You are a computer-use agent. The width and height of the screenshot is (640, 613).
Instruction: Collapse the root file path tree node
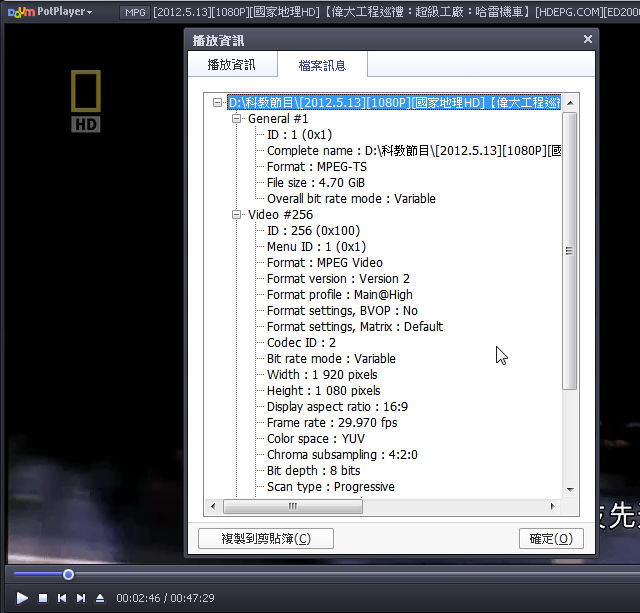pos(218,102)
